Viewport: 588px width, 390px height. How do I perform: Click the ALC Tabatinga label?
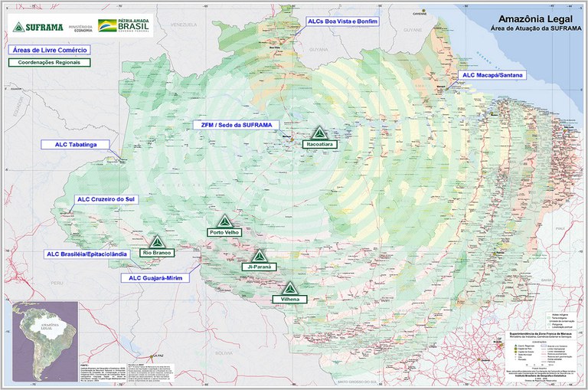click(75, 144)
